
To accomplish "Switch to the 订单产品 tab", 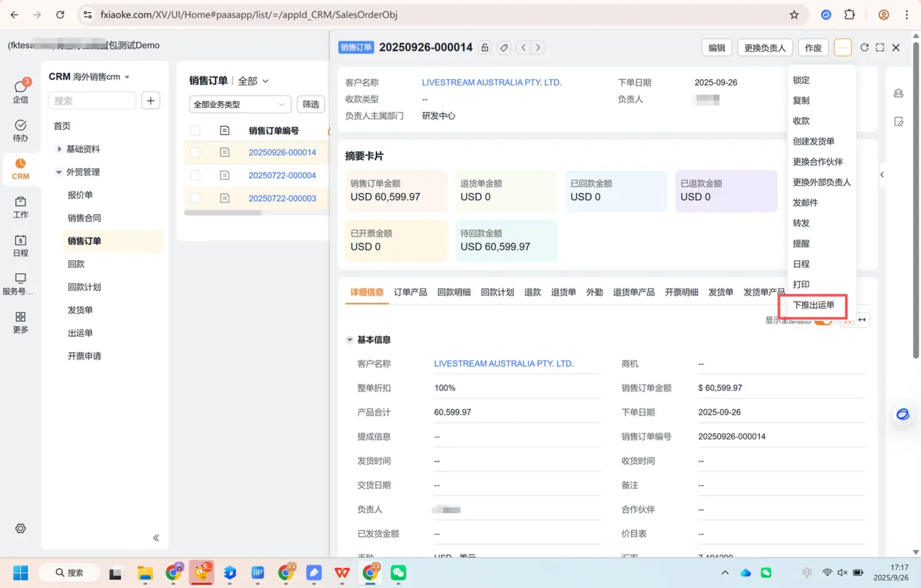I will pyautogui.click(x=410, y=292).
